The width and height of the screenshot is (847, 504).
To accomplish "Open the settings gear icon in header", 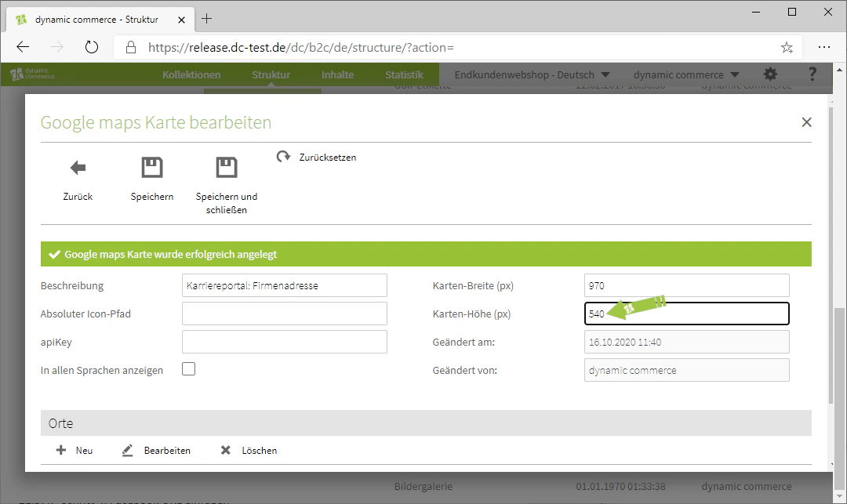I will point(770,74).
